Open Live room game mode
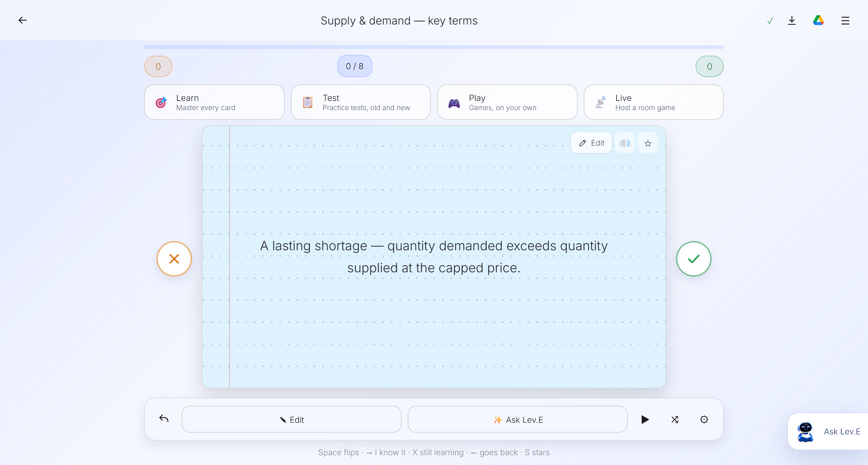868x465 pixels. click(653, 102)
